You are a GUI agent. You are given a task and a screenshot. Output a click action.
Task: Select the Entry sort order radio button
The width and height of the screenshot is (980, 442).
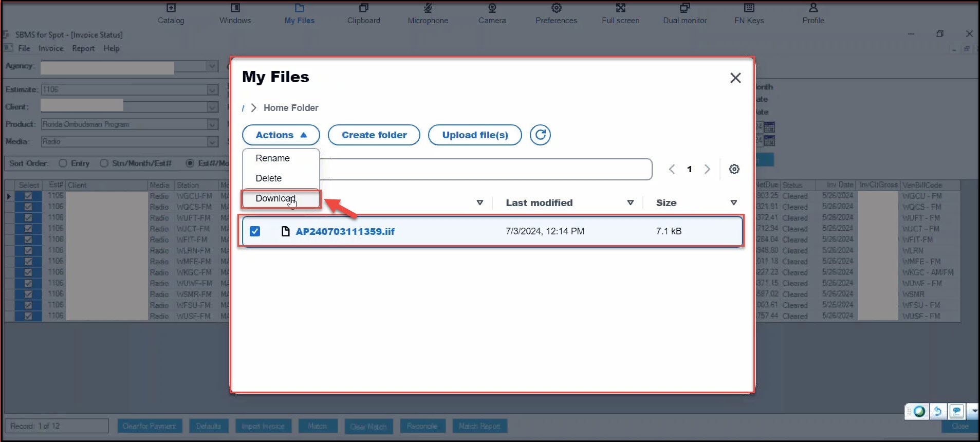(63, 163)
